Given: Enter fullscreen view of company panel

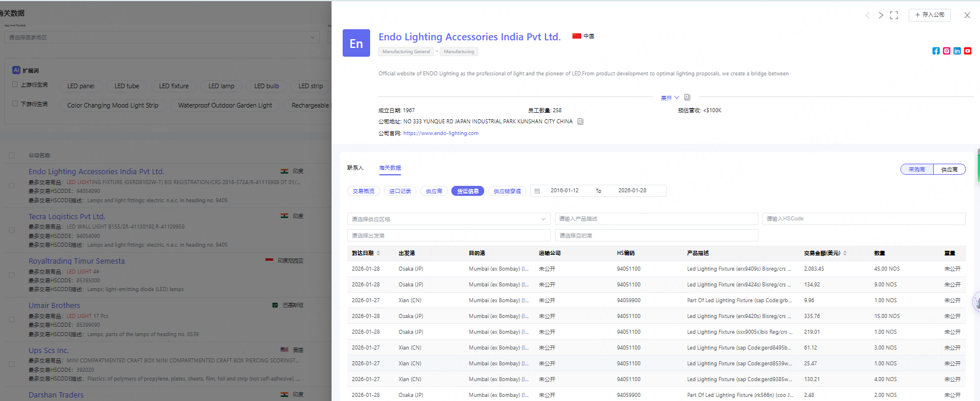Looking at the screenshot, I should click(893, 15).
